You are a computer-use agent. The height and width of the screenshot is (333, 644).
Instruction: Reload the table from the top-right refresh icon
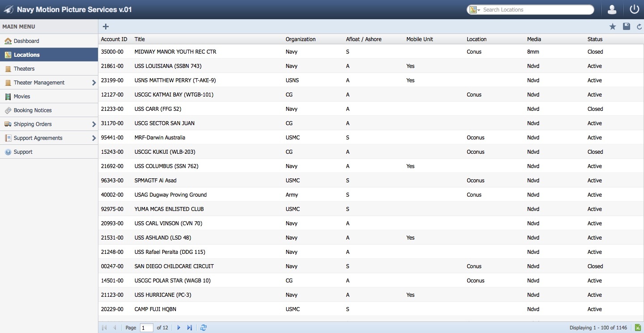[639, 27]
